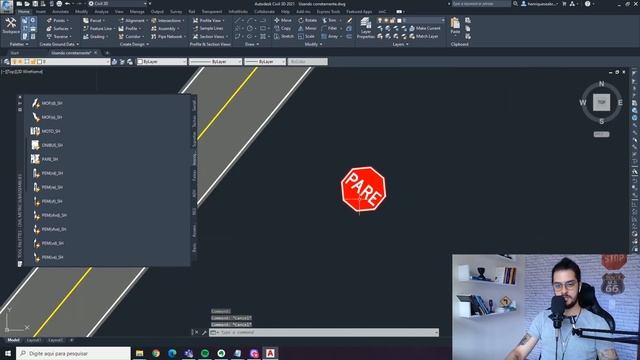Select the Mirror tool
The height and width of the screenshot is (360, 640).
[x=307, y=28]
